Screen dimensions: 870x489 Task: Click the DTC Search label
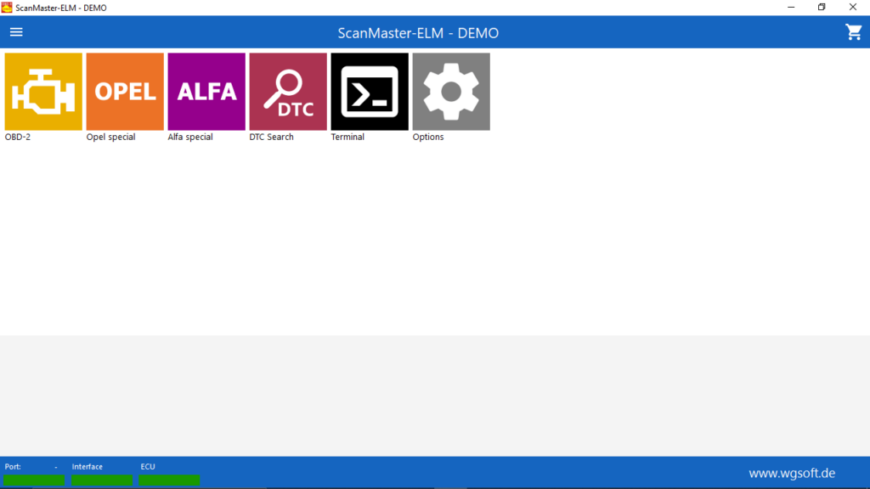pyautogui.click(x=271, y=137)
